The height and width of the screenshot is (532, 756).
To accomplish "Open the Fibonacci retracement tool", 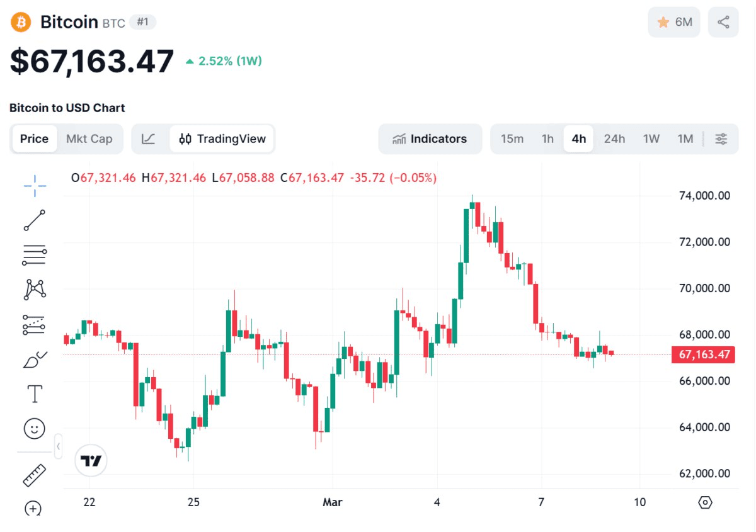I will coord(35,254).
